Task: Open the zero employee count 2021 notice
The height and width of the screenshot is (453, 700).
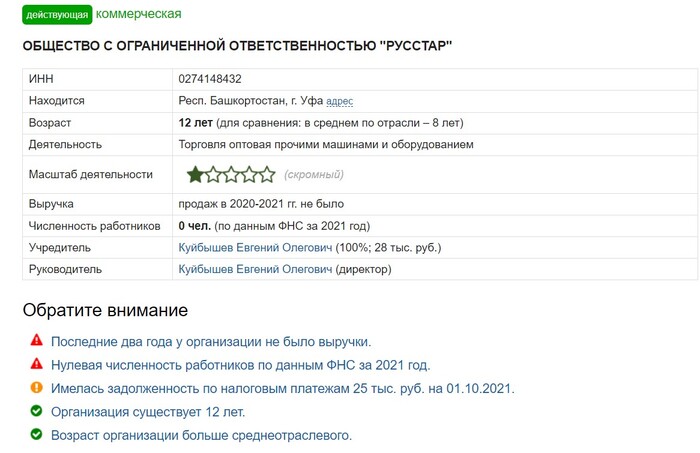Action: 240,365
